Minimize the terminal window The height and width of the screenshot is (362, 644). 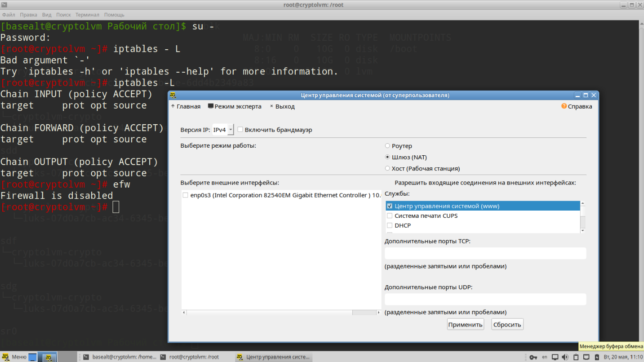click(x=623, y=5)
